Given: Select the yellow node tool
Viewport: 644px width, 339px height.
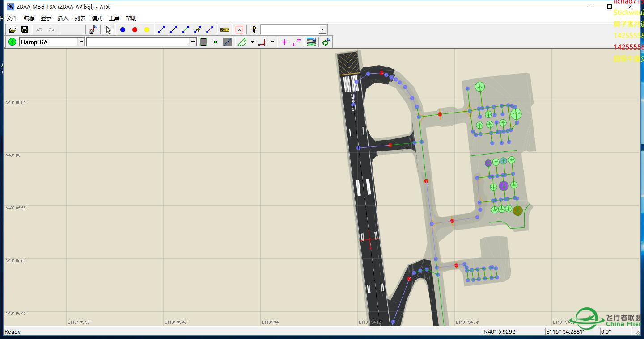Looking at the screenshot, I should point(147,29).
